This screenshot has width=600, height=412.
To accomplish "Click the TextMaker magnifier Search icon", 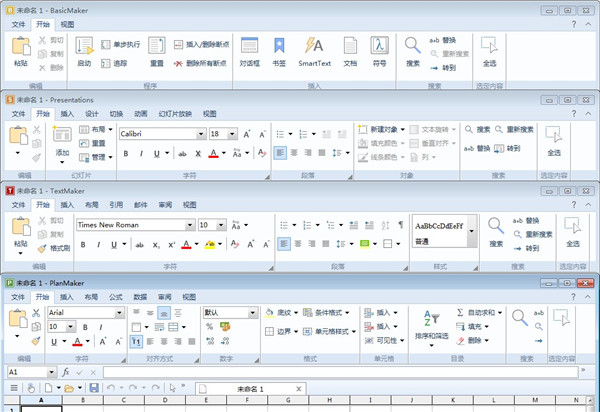I will (x=496, y=226).
